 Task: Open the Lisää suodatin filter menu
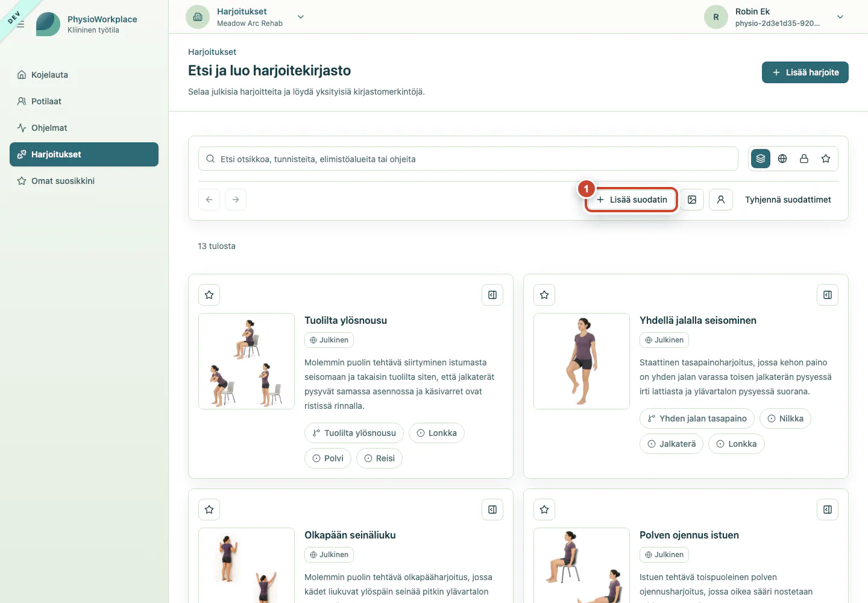point(632,200)
